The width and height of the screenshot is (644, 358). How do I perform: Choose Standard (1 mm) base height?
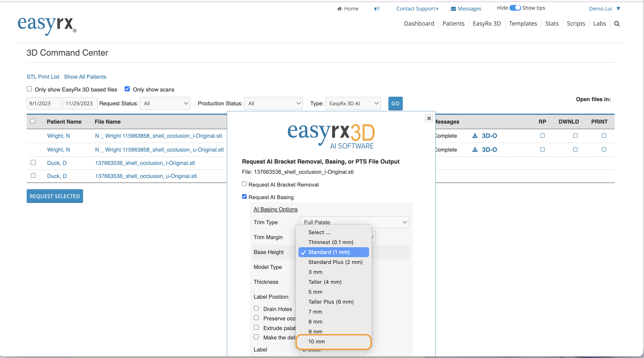point(334,252)
